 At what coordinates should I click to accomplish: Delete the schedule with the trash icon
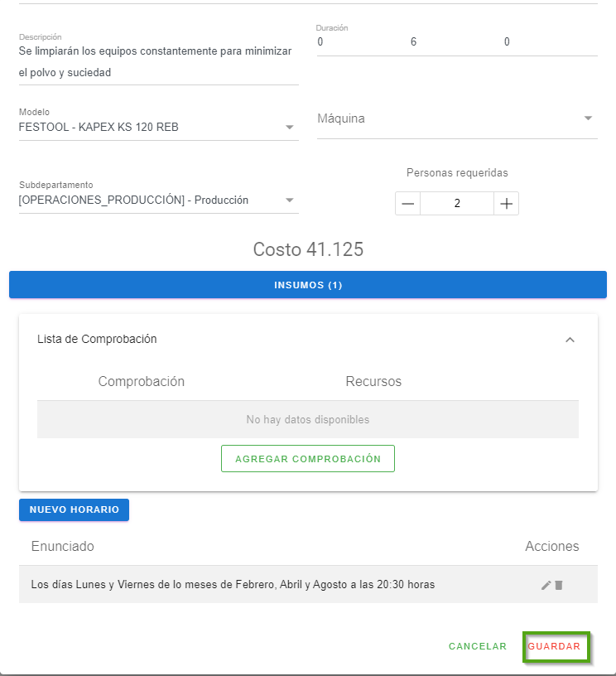tap(559, 585)
